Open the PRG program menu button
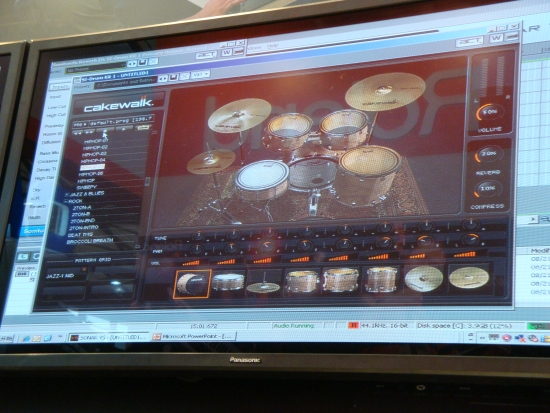 [80, 124]
